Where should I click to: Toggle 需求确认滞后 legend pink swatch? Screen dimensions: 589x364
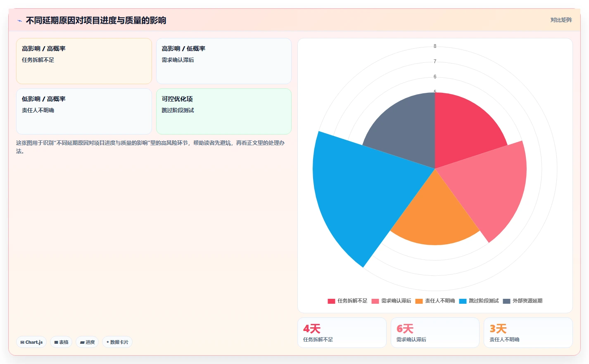click(375, 301)
